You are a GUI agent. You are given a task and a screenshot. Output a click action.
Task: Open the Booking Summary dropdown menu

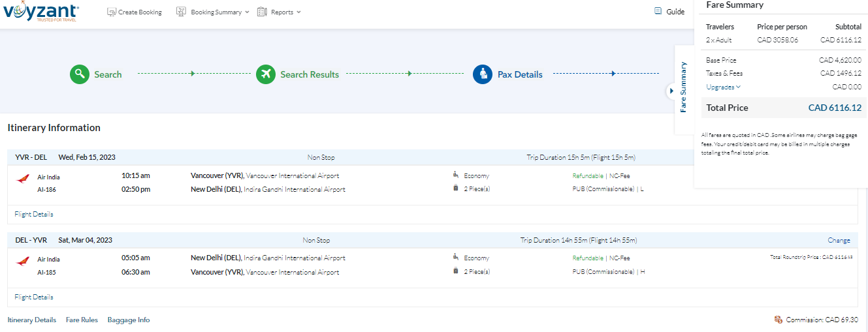(220, 12)
